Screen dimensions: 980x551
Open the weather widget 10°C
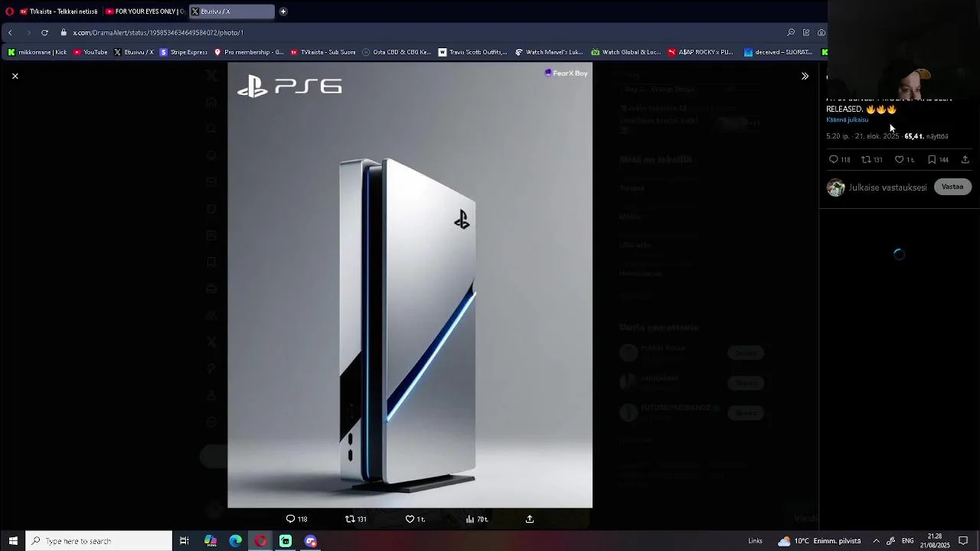pos(818,541)
